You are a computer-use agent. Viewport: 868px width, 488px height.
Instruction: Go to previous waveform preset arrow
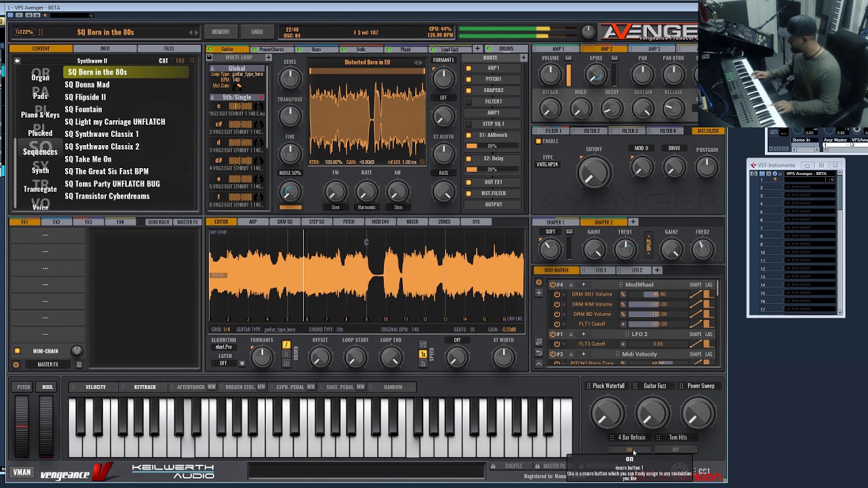[x=416, y=63]
